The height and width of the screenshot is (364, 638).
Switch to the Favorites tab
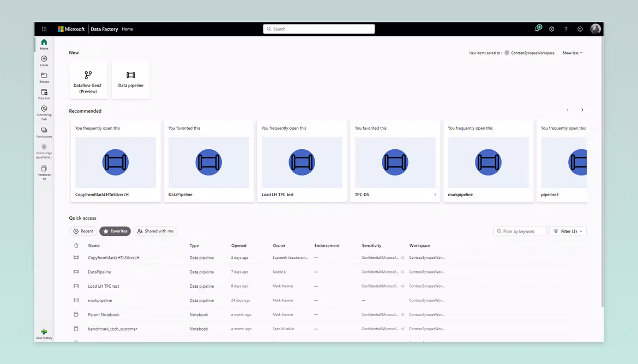pyautogui.click(x=115, y=231)
